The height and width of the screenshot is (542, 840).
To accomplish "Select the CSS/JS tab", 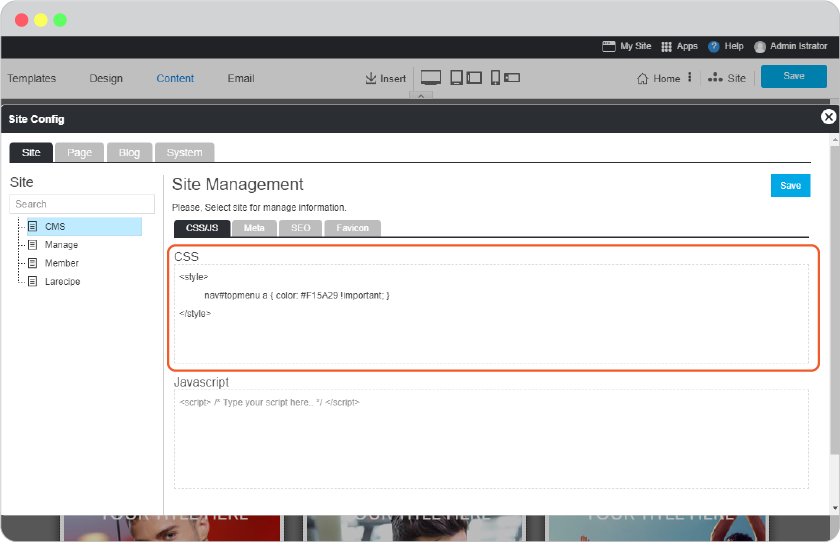I will point(202,228).
